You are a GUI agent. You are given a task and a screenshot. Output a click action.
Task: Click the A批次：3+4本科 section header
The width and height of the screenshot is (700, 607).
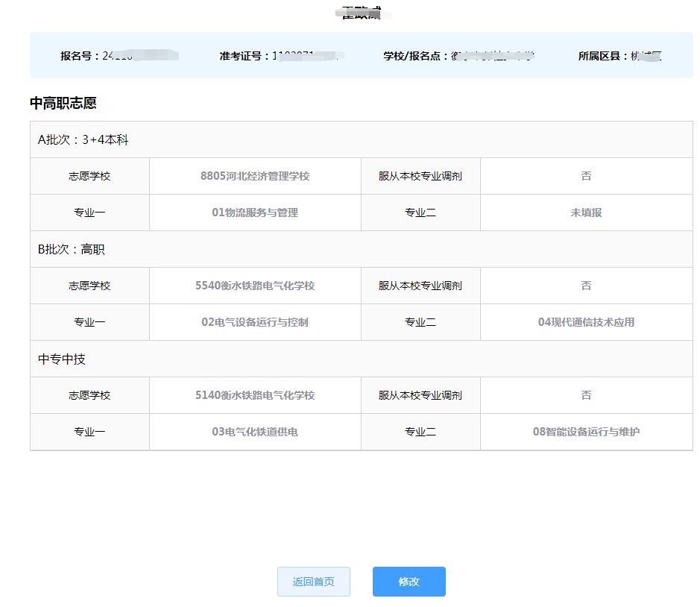point(361,139)
